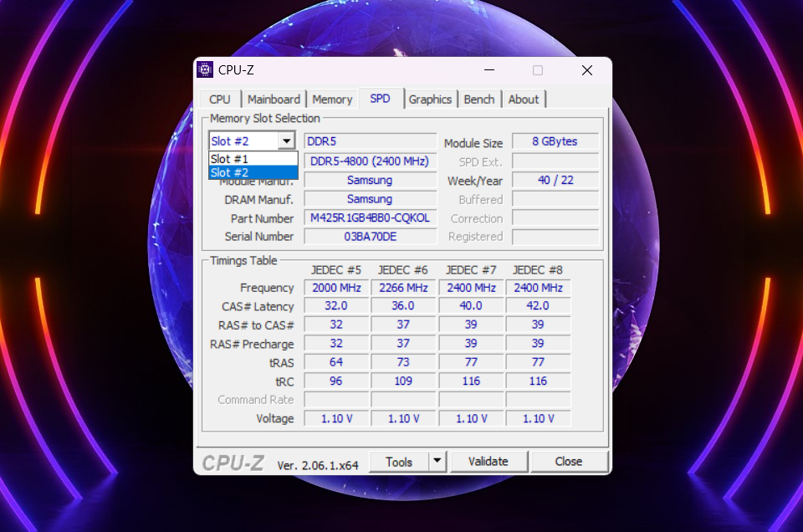Click the Week/Year 40 / 22 value
Viewport: 803px width, 532px height.
[x=555, y=180]
